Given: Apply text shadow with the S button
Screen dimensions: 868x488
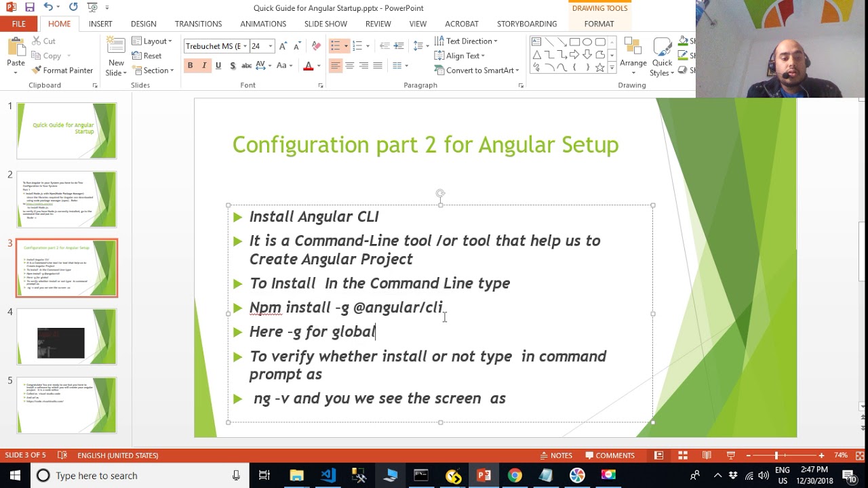Looking at the screenshot, I should tap(233, 66).
